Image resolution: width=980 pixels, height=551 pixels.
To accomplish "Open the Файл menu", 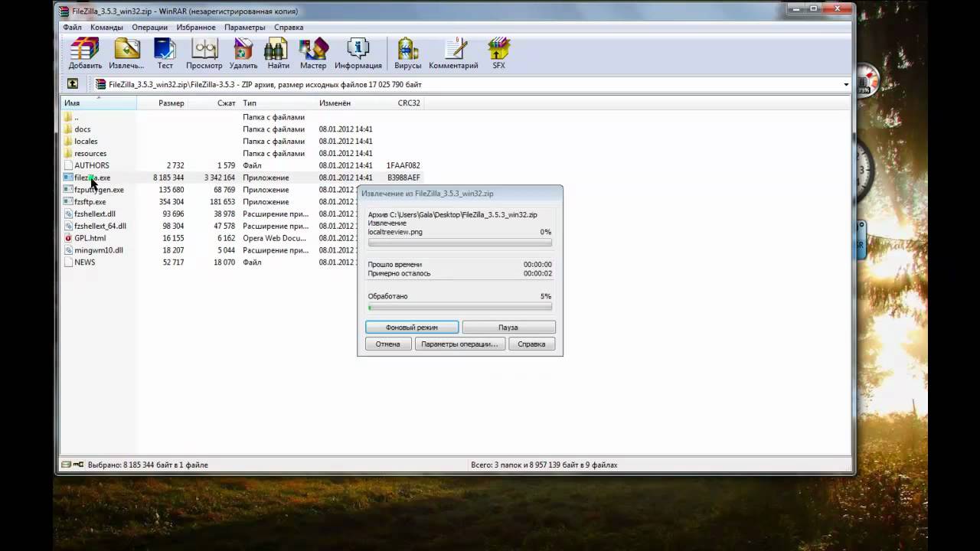I will click(x=72, y=27).
